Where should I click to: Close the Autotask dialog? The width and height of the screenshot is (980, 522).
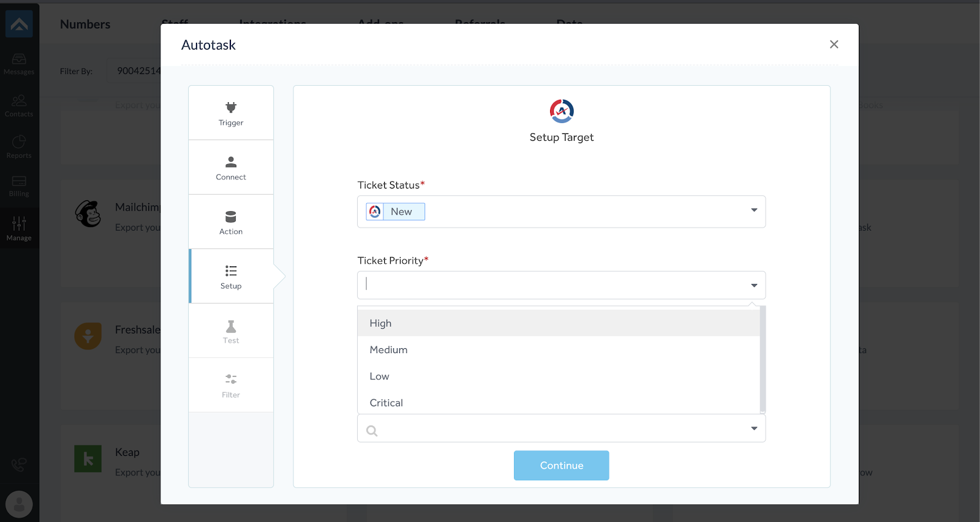click(834, 44)
